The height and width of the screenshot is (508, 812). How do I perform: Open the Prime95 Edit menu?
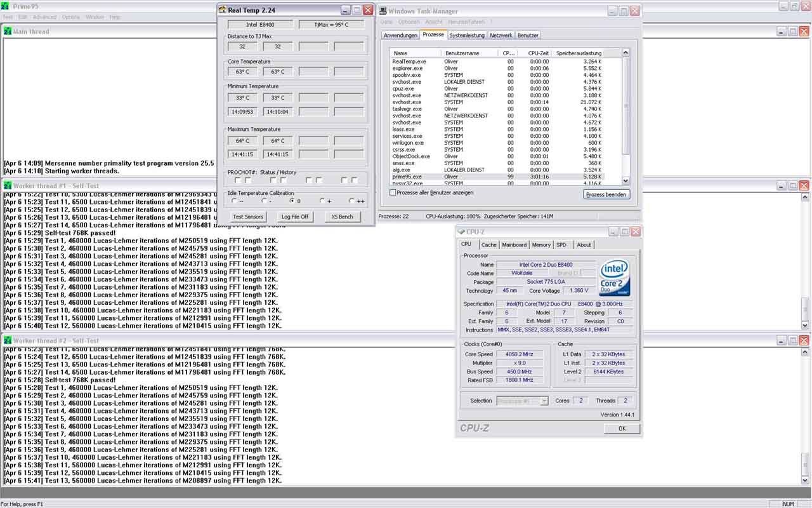point(23,17)
